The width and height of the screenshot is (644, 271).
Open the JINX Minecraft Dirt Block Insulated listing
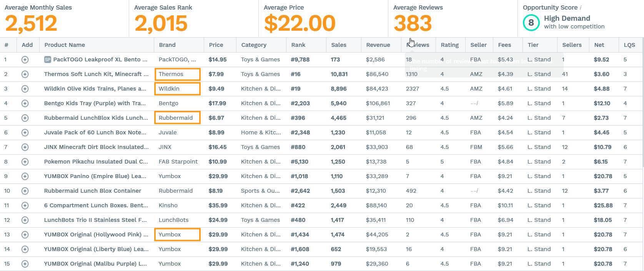96,147
